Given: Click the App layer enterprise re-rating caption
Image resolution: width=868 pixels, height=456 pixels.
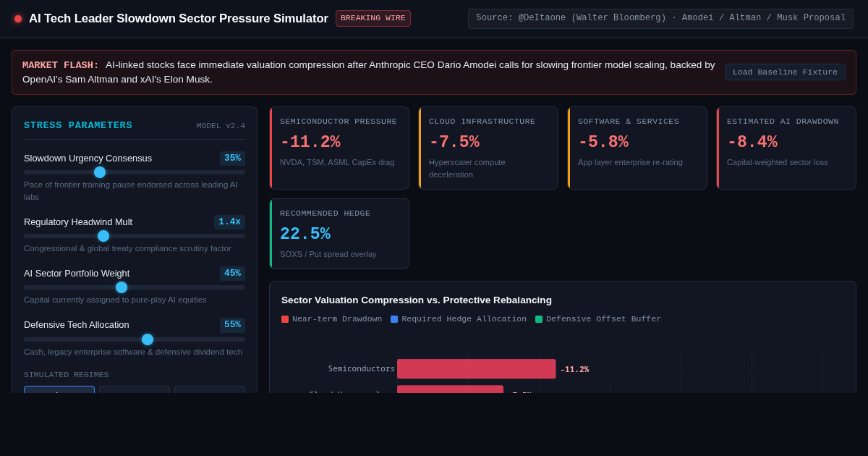Looking at the screenshot, I should coord(630,162).
